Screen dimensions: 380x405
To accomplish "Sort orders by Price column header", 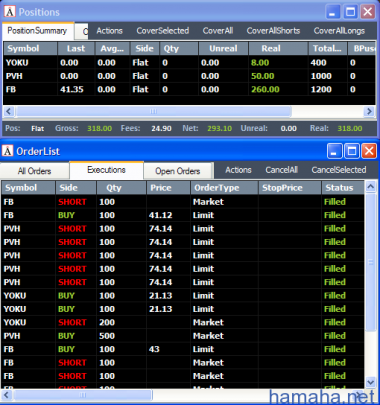I will [x=168, y=188].
